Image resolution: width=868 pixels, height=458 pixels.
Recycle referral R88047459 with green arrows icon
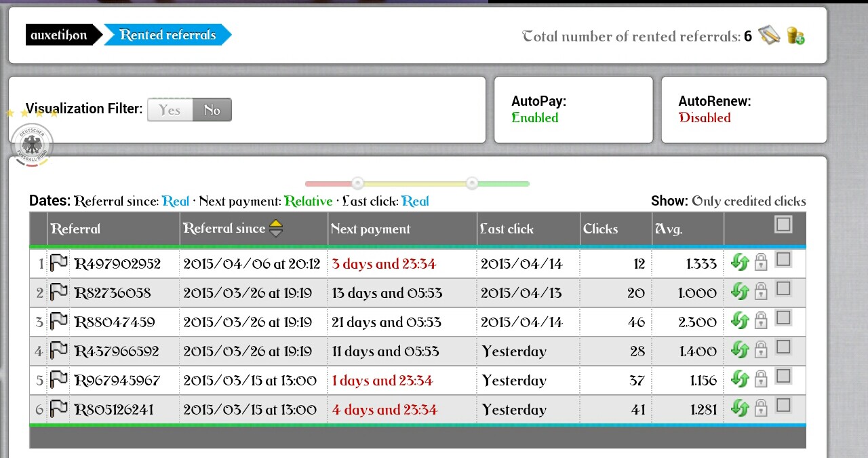point(741,321)
